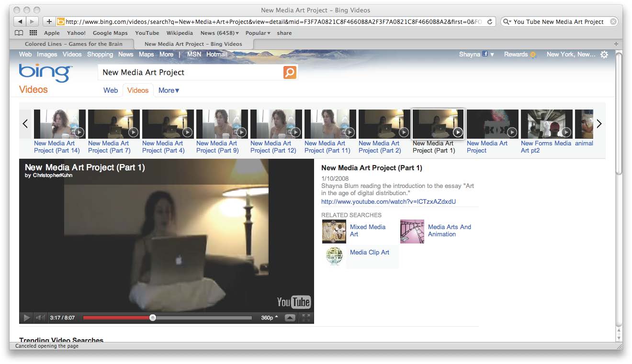Click the Mixed Media Art thumbnail image
632x364 pixels.
click(334, 232)
